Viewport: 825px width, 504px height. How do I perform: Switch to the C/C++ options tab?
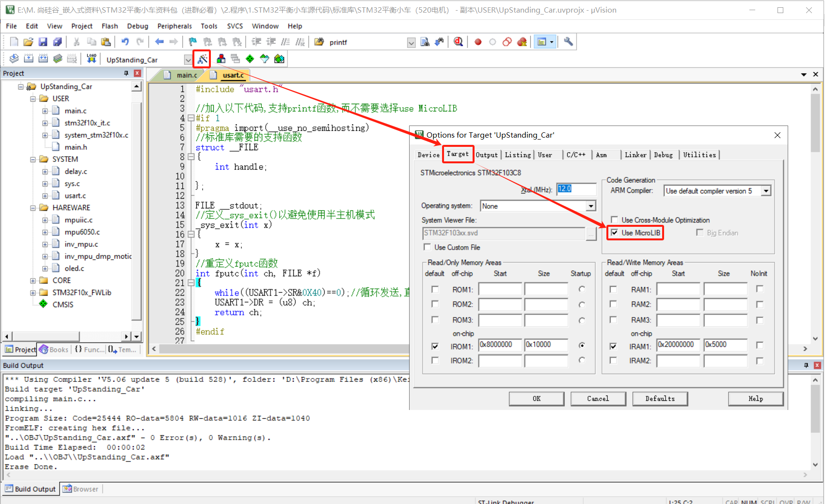[x=575, y=155]
